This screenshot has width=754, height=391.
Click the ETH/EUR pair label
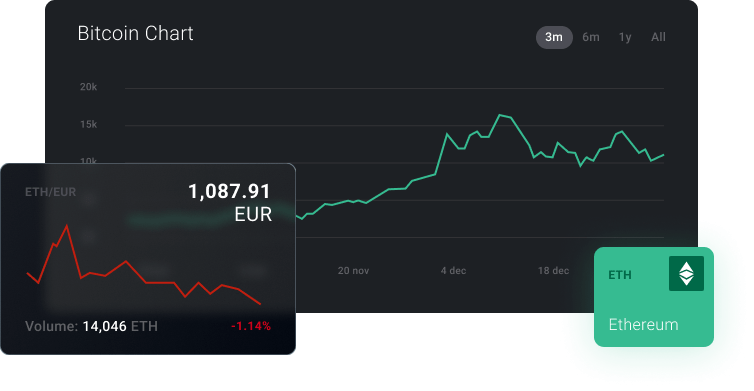point(50,192)
